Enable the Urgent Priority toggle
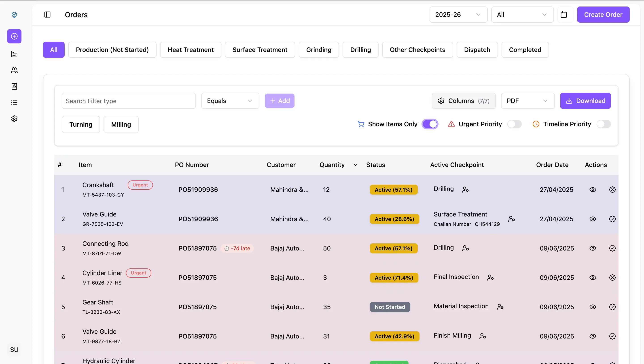 coord(515,124)
